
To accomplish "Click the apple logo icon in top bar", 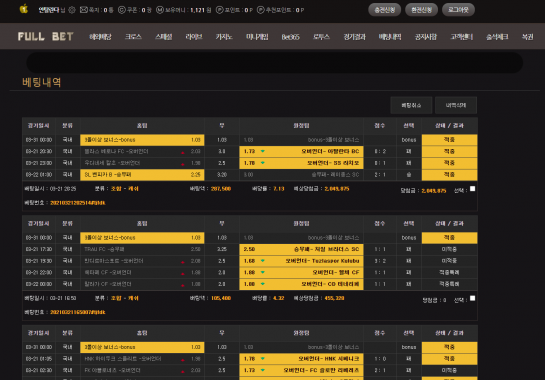I will [x=24, y=9].
